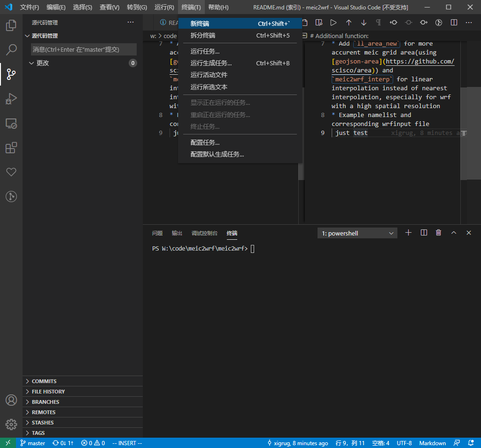Screen dimensions: 481x448
Task: Click the synchronize changes status item
Action: point(63,443)
